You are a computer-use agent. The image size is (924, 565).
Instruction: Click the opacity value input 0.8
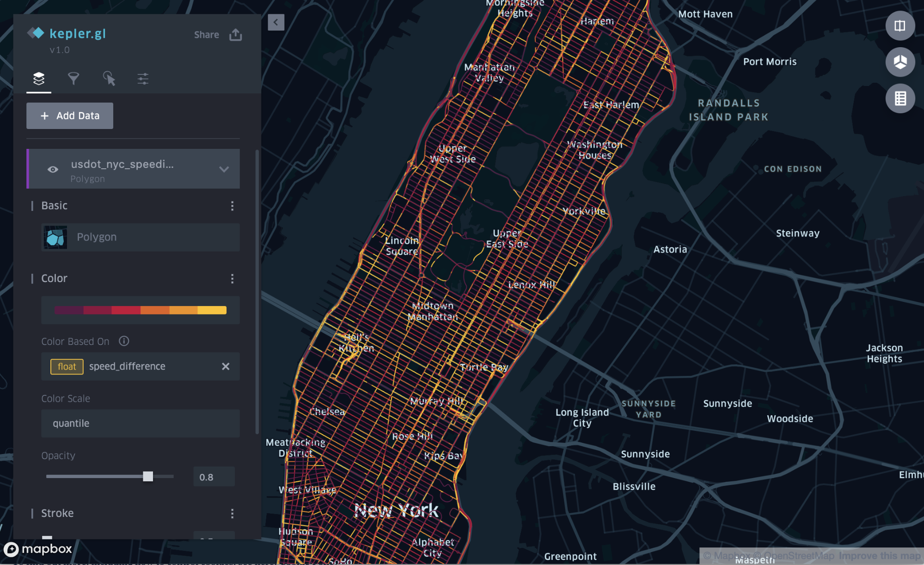click(214, 477)
